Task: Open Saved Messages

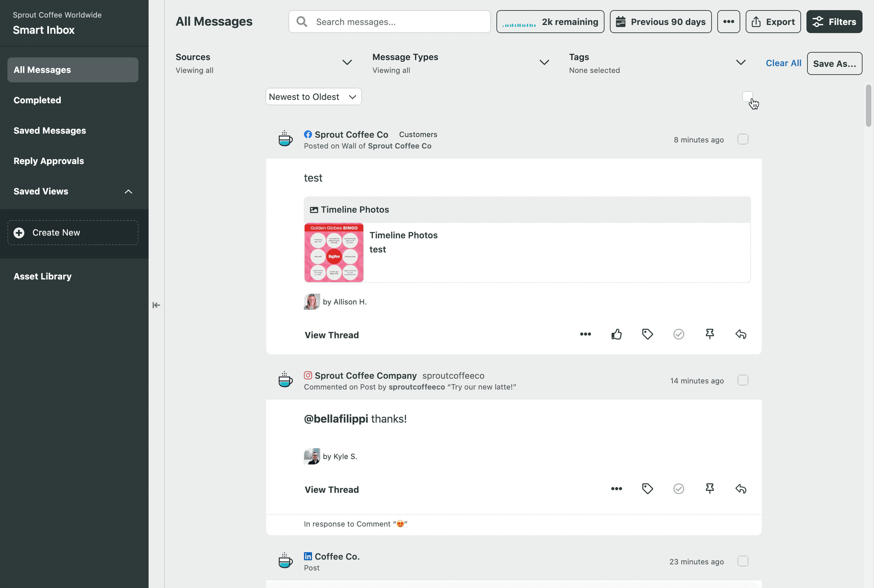Action: click(50, 131)
